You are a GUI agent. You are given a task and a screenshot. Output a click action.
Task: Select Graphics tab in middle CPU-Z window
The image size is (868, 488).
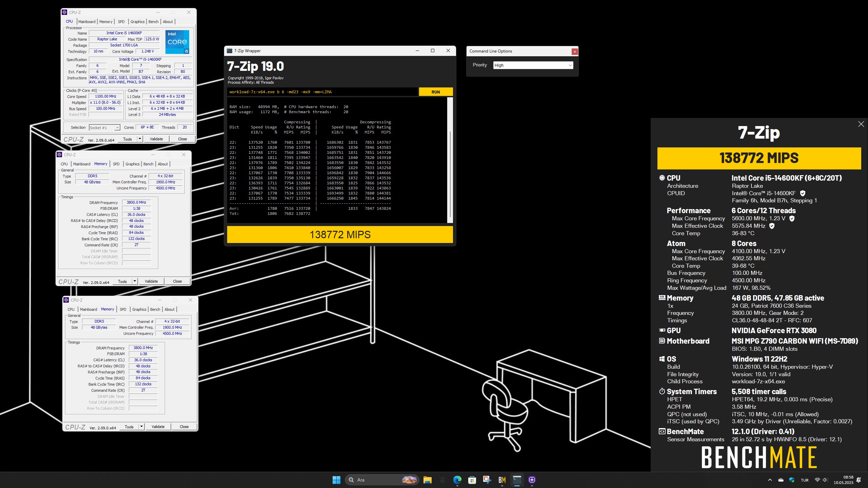point(132,164)
